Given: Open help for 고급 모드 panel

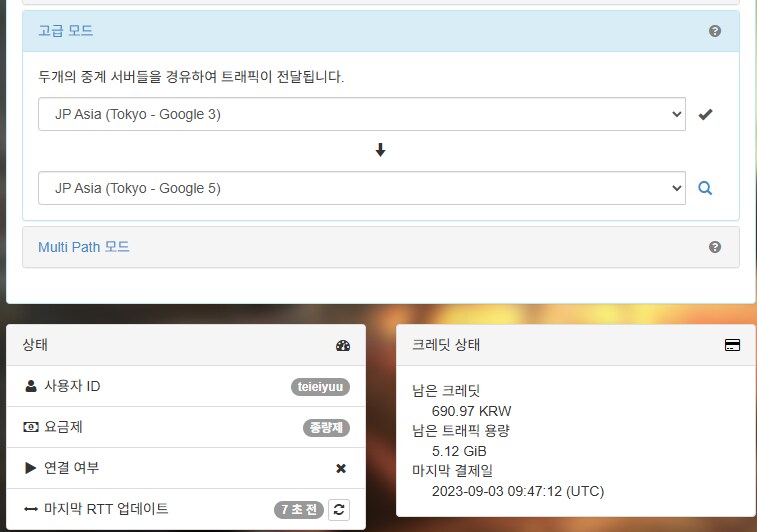Looking at the screenshot, I should 715,31.
